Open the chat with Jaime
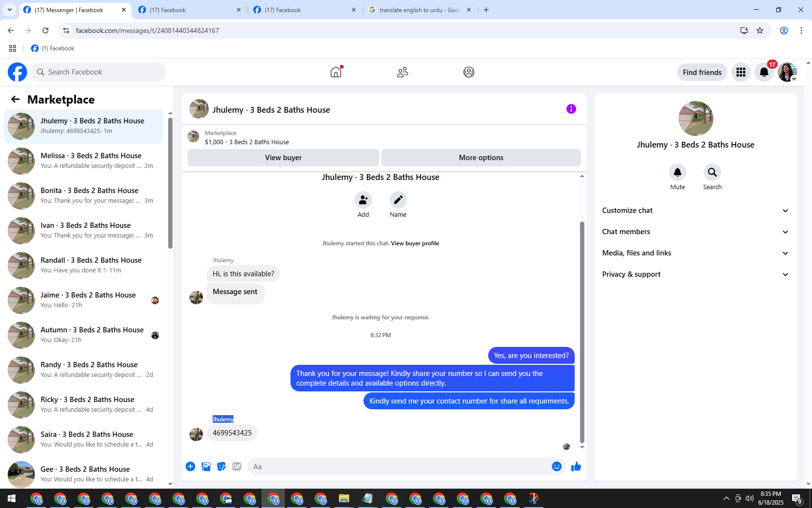This screenshot has height=508, width=812. 84,300
